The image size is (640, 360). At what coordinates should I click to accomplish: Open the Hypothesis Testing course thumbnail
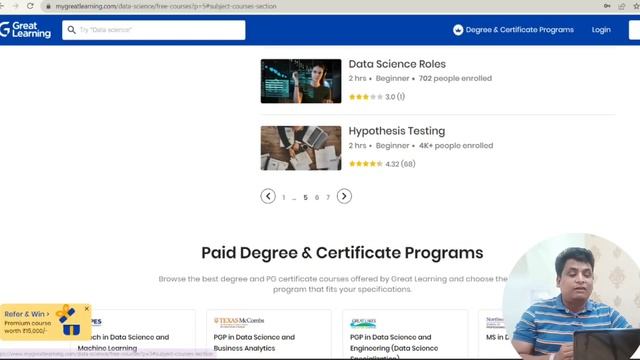[301, 148]
